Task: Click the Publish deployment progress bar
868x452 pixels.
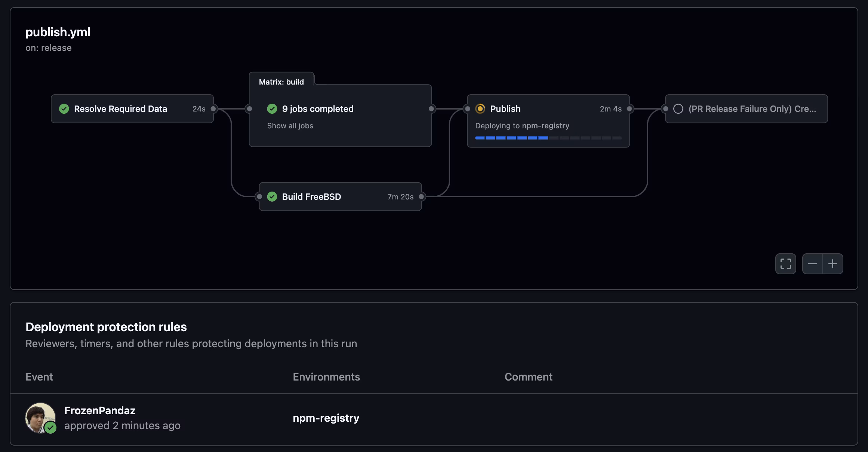Action: coord(548,138)
